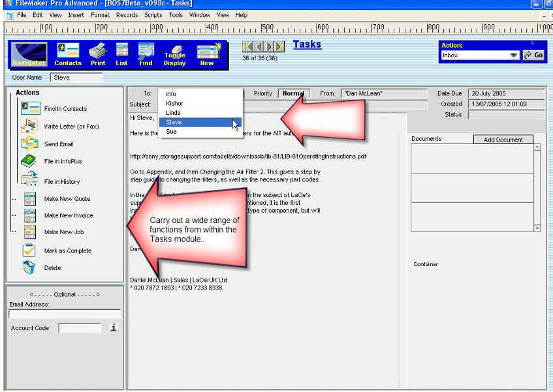Screen dimensions: 553x392
Task: Click Make New Invoice icon
Action: [x=30, y=215]
